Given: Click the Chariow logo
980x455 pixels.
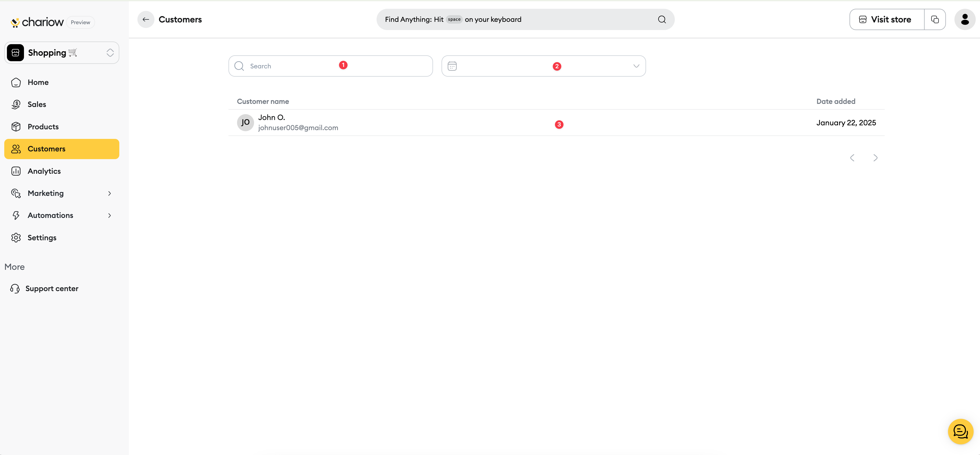Looking at the screenshot, I should click(x=37, y=22).
